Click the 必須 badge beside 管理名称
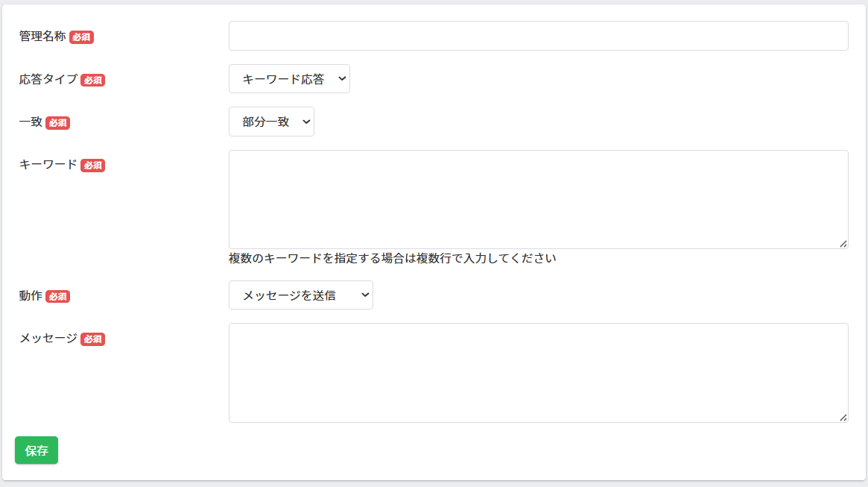The width and height of the screenshot is (868, 487). 81,37
